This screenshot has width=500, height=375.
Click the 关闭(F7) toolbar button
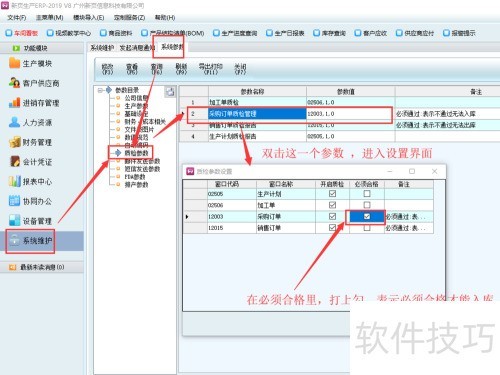[240, 69]
